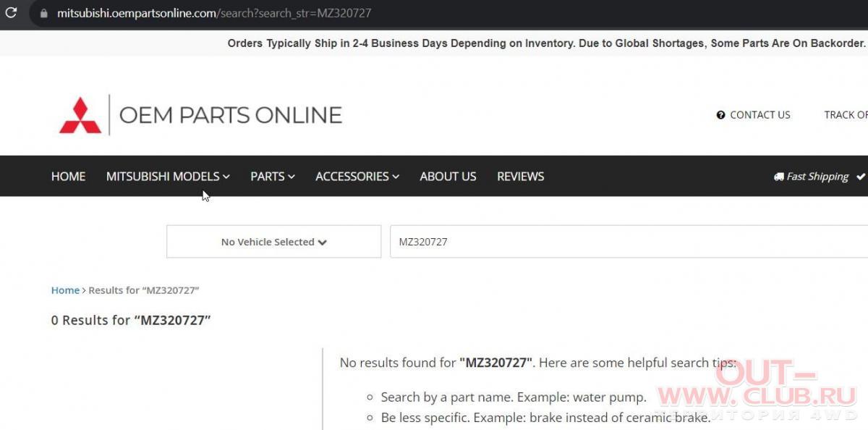
Task: Open the CONTACT US link
Action: click(x=760, y=115)
